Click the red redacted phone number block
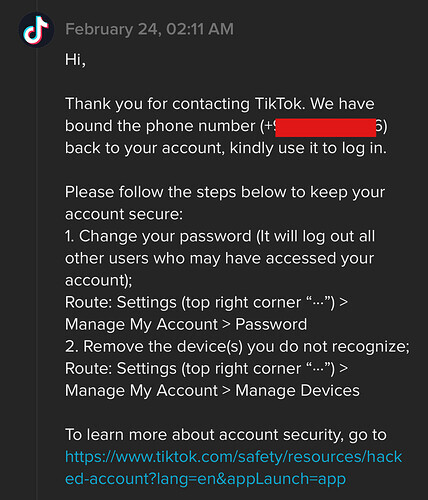The image size is (428, 500). click(x=326, y=127)
